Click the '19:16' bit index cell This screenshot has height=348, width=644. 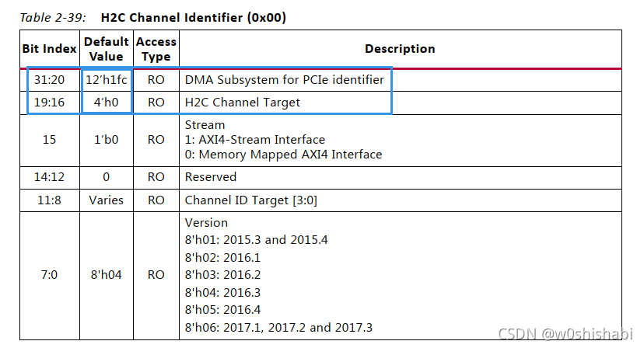tap(49, 103)
